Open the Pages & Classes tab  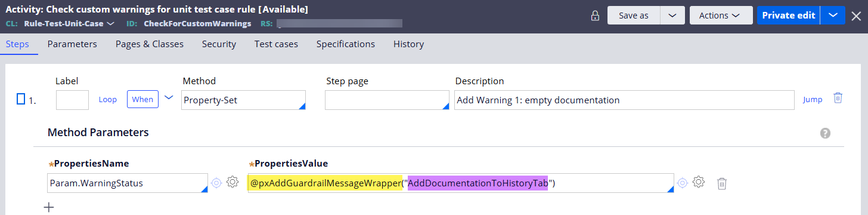[x=150, y=44]
